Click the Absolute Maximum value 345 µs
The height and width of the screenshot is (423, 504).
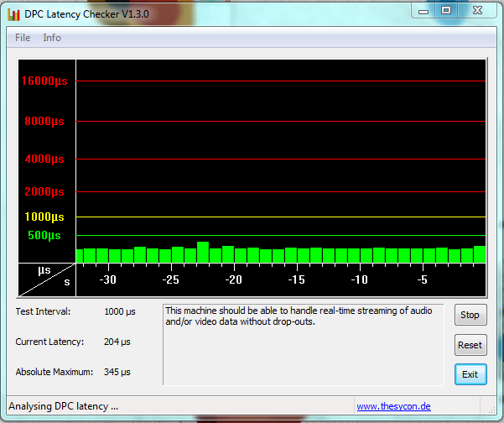coord(117,372)
